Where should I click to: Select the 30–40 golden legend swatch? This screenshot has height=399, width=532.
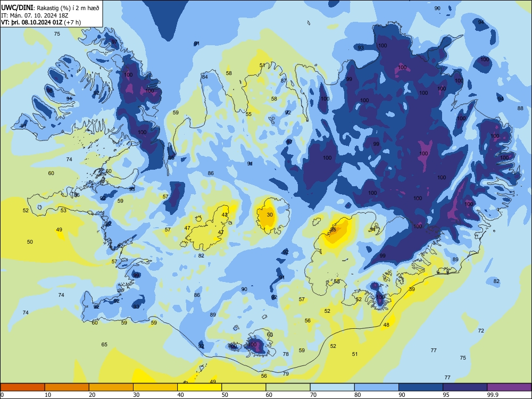tap(155, 387)
